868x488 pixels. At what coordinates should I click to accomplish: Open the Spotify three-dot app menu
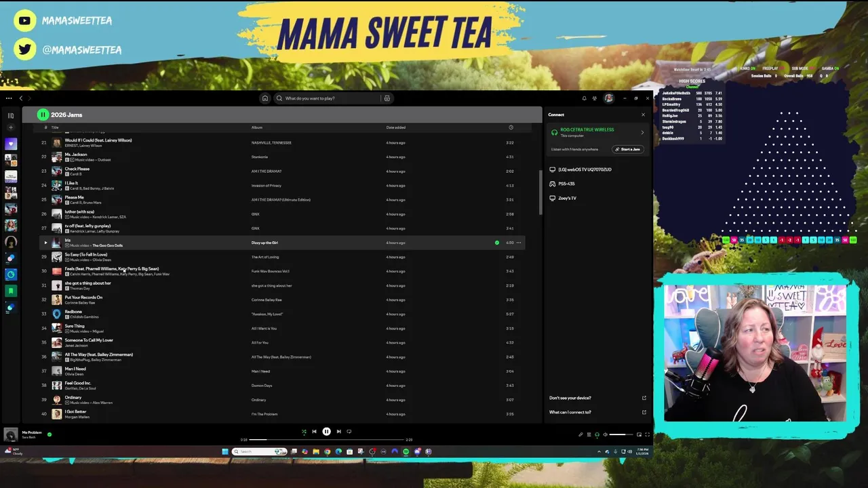(9, 98)
